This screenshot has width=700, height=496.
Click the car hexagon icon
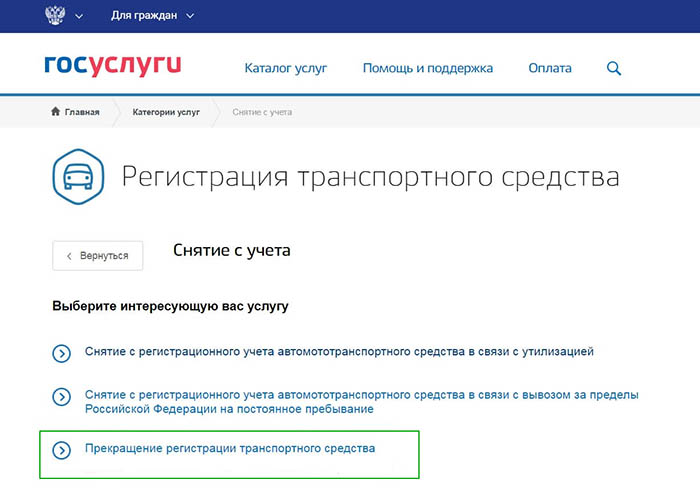click(x=79, y=177)
